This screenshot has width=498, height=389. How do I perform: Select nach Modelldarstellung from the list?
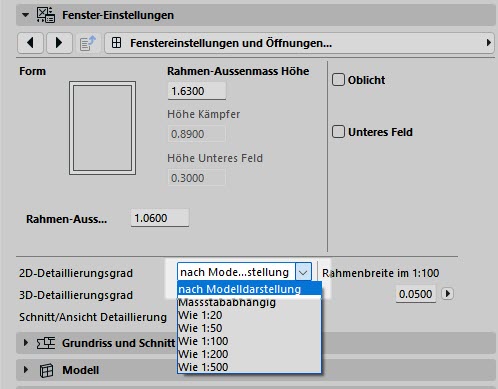tap(249, 289)
